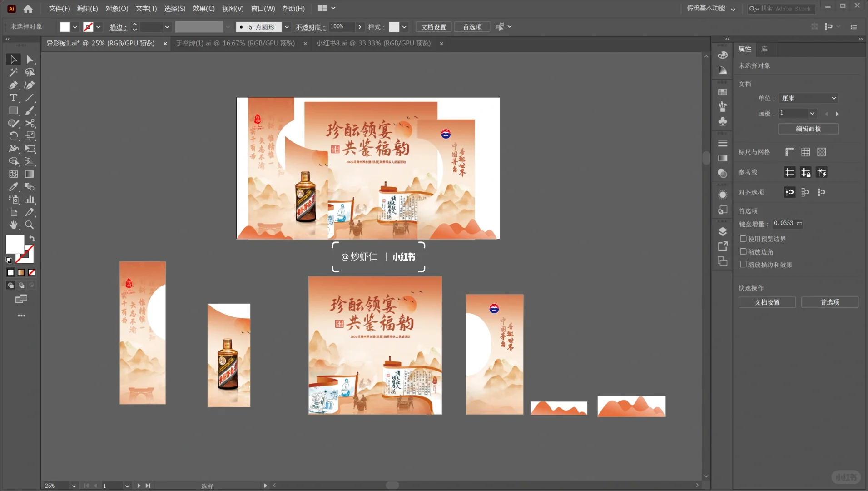Enable 缩放描边和效果 checkbox
The width and height of the screenshot is (868, 491).
tap(743, 264)
